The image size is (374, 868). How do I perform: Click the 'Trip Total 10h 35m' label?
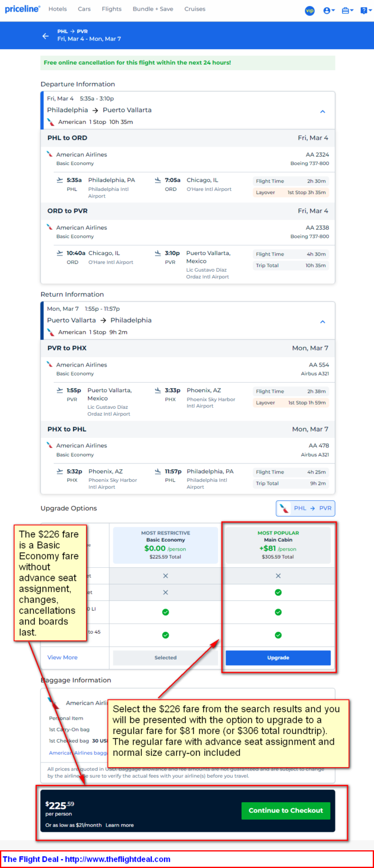(x=291, y=266)
